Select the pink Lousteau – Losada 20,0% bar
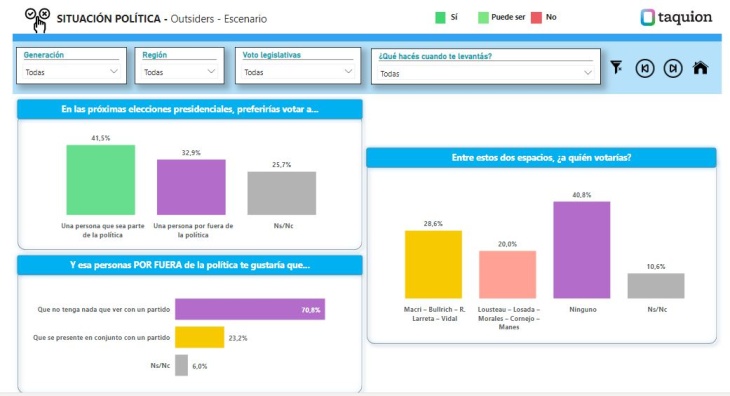Viewport: 730px width, 396px height. [x=507, y=275]
